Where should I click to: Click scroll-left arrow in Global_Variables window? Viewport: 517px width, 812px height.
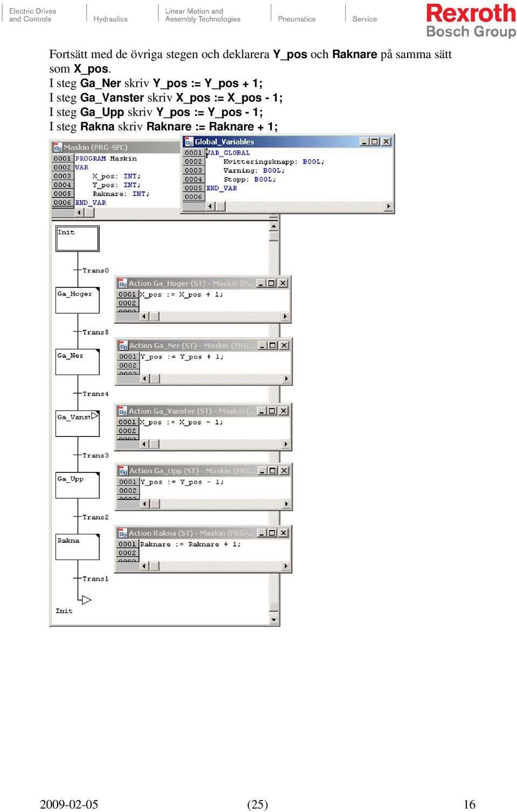click(211, 206)
